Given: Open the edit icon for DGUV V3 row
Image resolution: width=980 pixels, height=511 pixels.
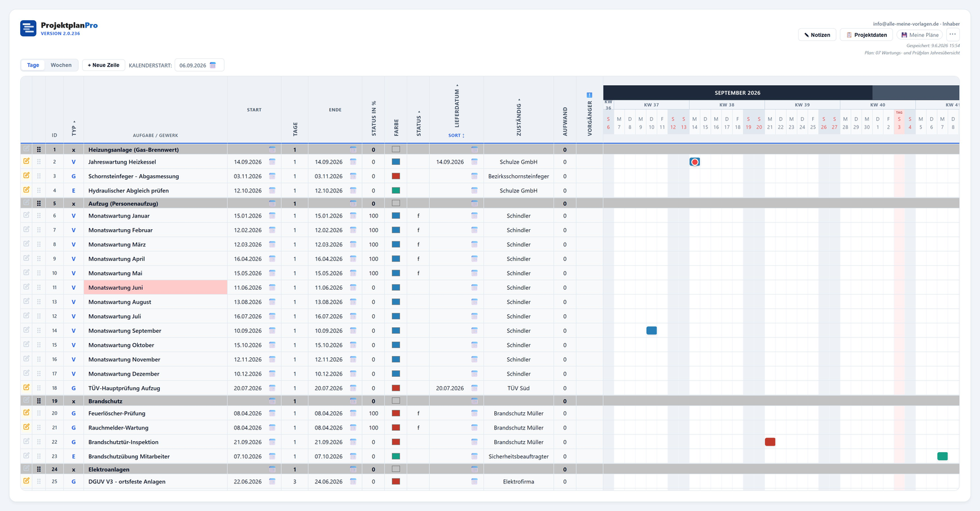Looking at the screenshot, I should coord(26,481).
